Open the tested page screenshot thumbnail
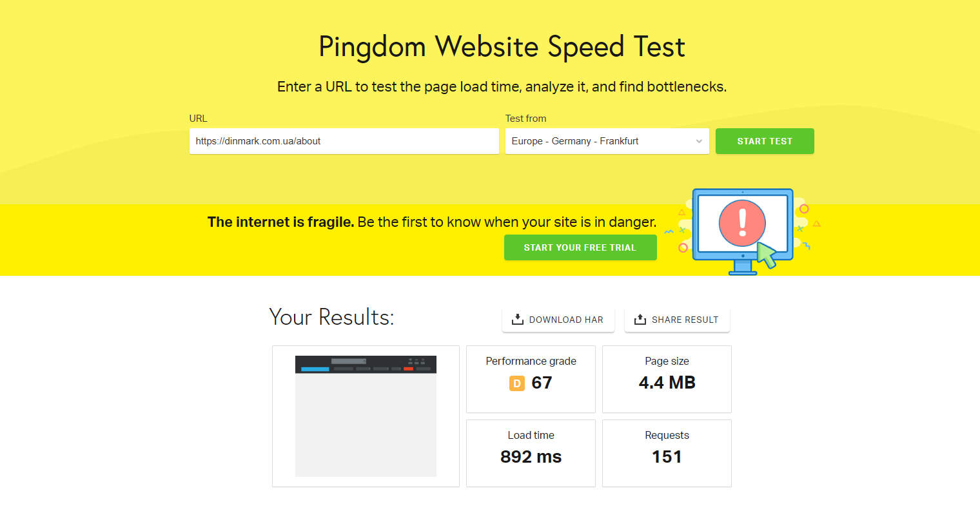Image resolution: width=980 pixels, height=511 pixels. [366, 416]
